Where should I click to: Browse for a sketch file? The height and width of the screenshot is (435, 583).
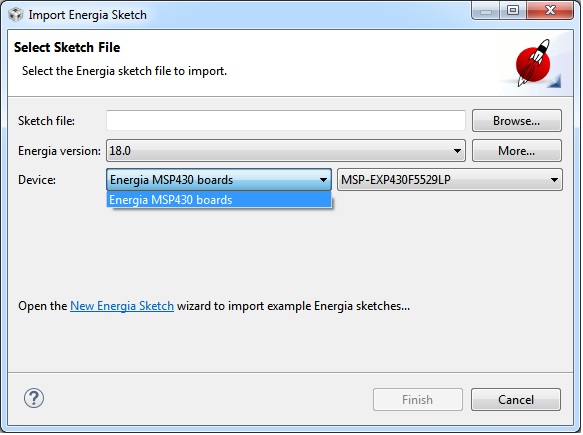point(516,121)
